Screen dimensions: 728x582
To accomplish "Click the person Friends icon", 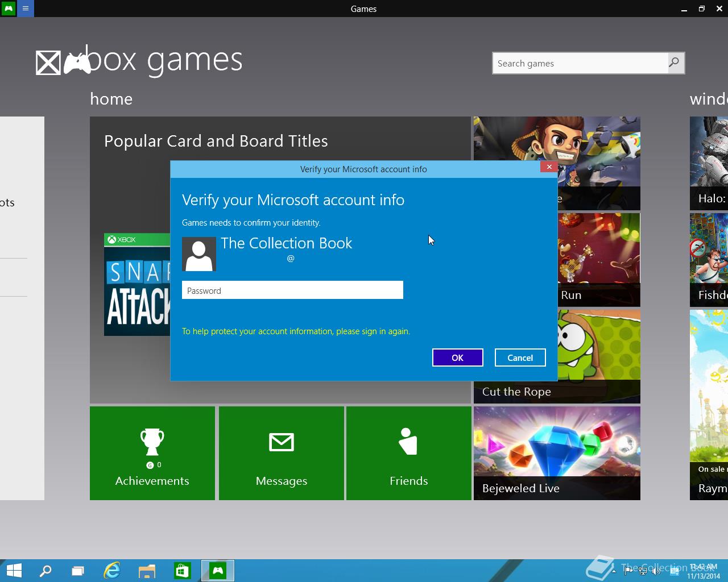I will tap(408, 441).
